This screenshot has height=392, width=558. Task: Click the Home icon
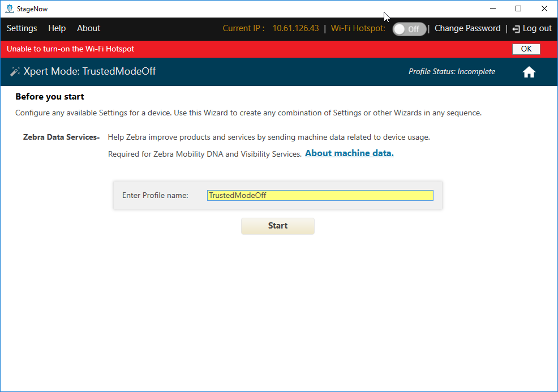pyautogui.click(x=529, y=72)
